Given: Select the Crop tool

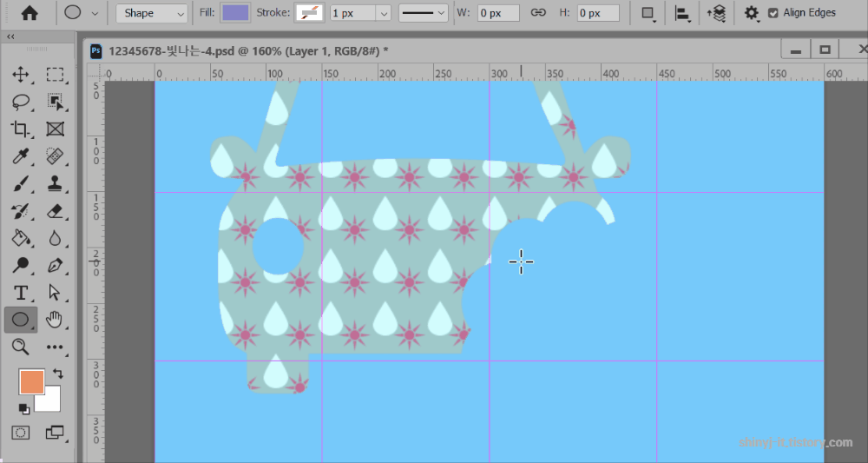Looking at the screenshot, I should pyautogui.click(x=21, y=129).
